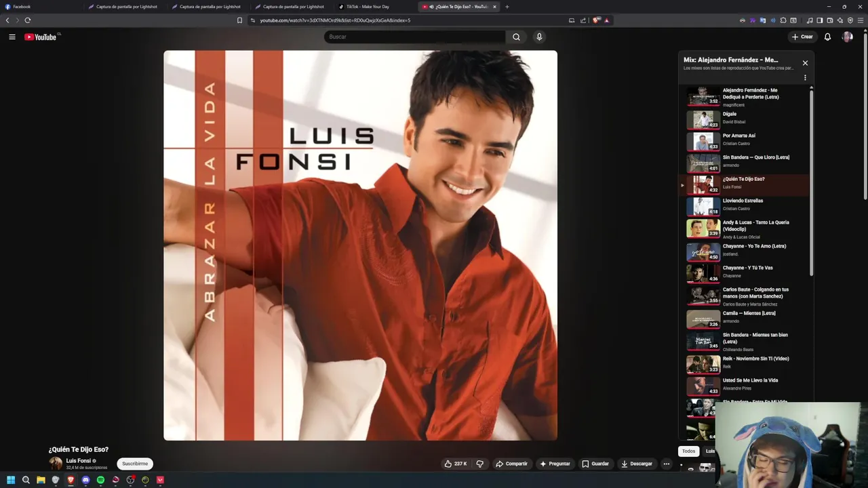Select the Todos filter chip
The image size is (868, 488).
[x=689, y=451]
